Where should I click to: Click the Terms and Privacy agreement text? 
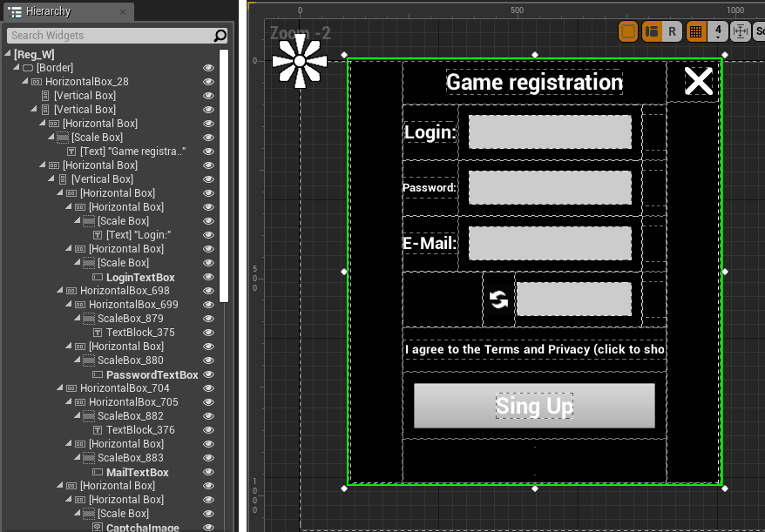tap(534, 350)
